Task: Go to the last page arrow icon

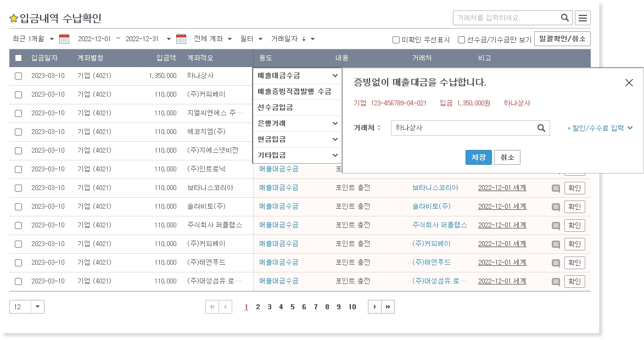Action: (x=388, y=307)
